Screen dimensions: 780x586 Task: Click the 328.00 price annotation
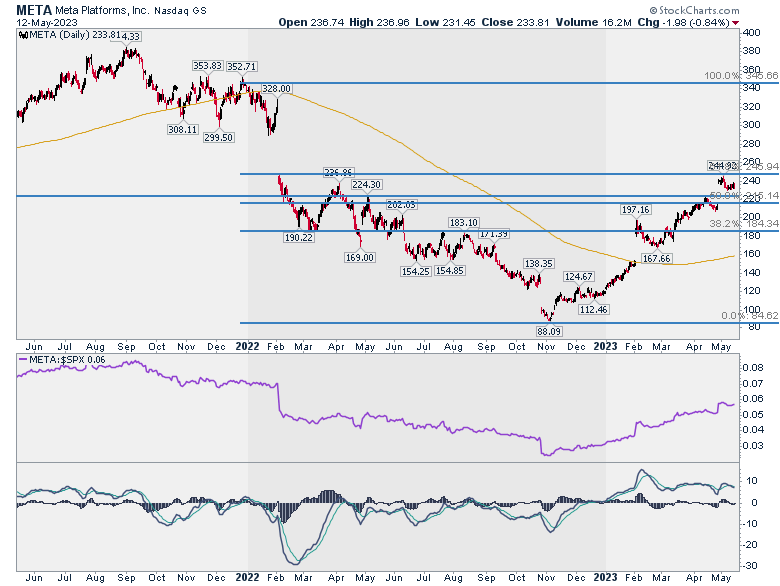coord(277,89)
